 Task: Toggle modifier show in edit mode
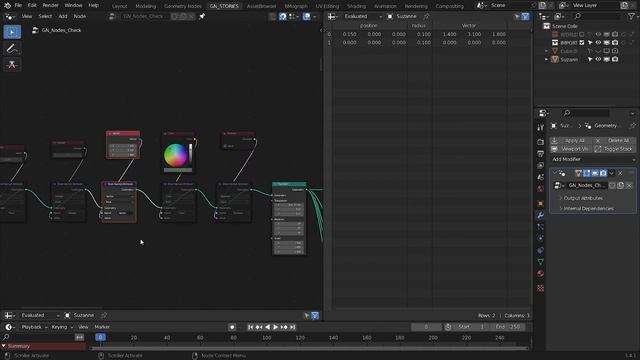click(x=587, y=173)
